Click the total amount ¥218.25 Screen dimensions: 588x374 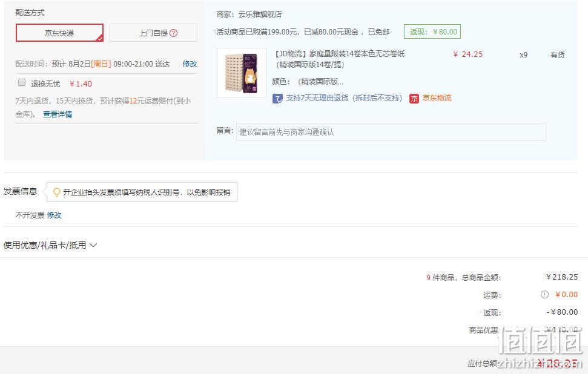(x=562, y=277)
